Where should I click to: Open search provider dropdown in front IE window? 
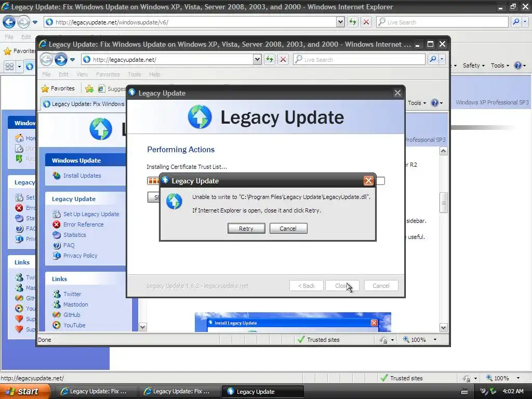(x=442, y=59)
